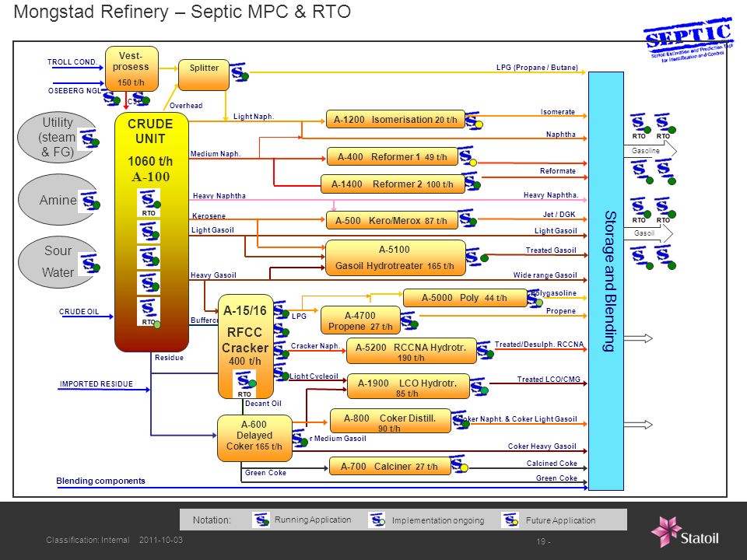Click the Storage and Blending column

click(x=606, y=281)
